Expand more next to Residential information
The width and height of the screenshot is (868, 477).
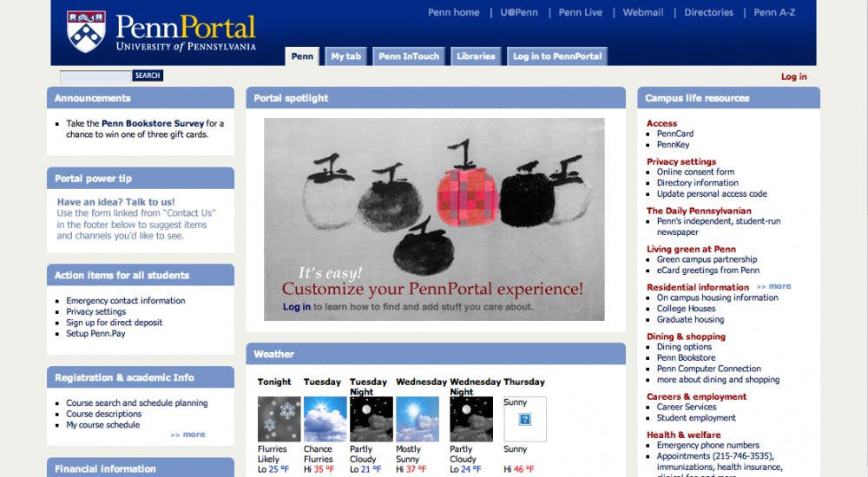pyautogui.click(x=773, y=286)
